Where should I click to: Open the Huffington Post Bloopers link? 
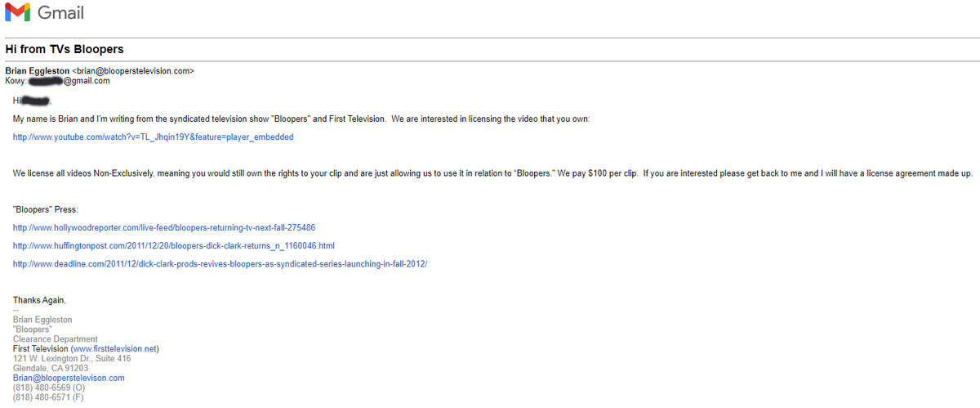[x=174, y=245]
